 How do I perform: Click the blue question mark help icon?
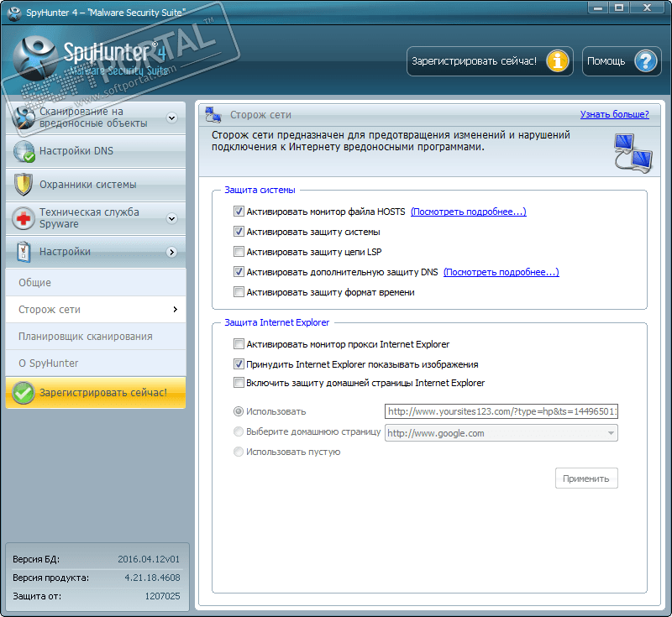[646, 60]
